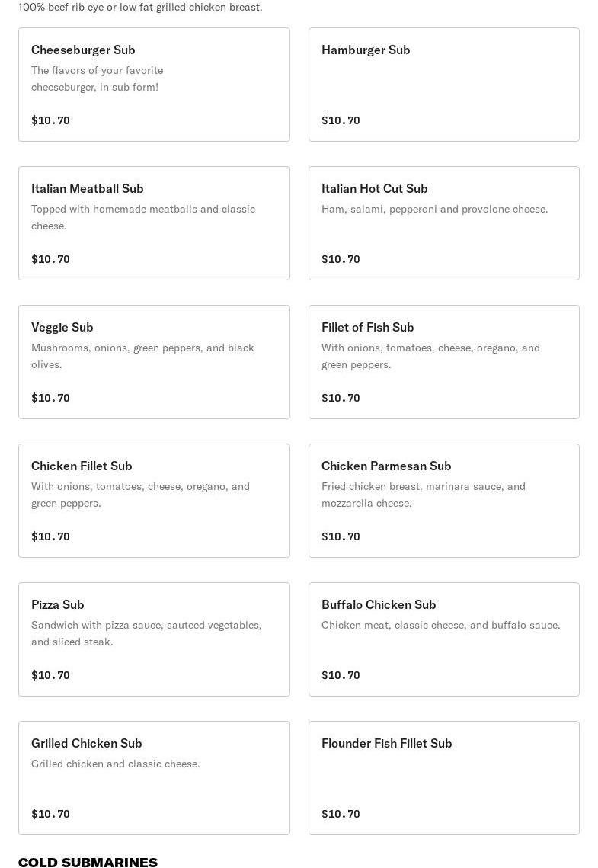598x868 pixels.
Task: Click the Flounder Fish Fillet Sub price
Action: (x=341, y=814)
